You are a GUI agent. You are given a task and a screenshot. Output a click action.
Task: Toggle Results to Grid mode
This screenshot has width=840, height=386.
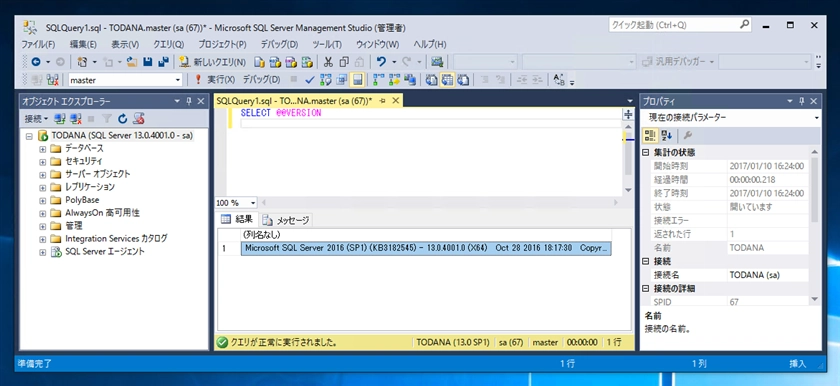point(447,80)
